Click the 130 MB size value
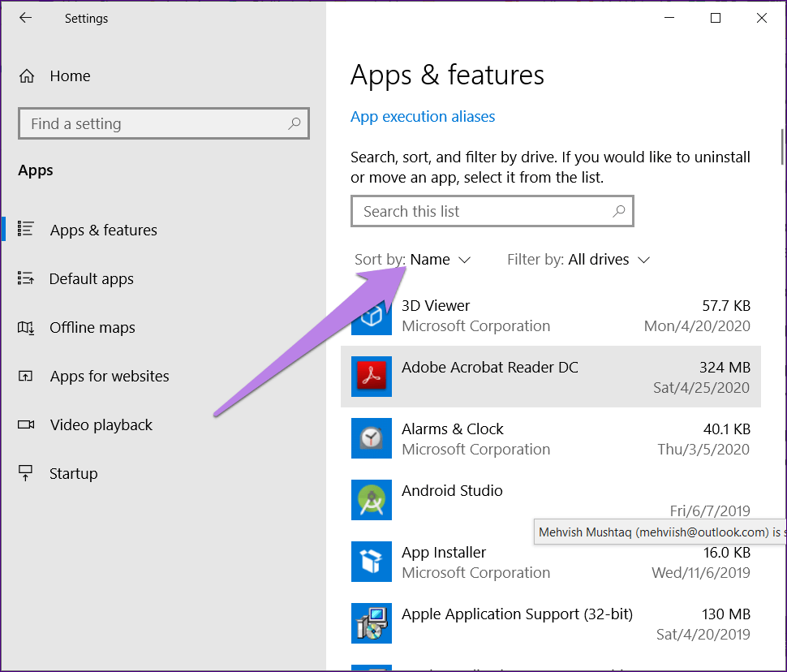Image resolution: width=787 pixels, height=672 pixels. click(x=726, y=614)
